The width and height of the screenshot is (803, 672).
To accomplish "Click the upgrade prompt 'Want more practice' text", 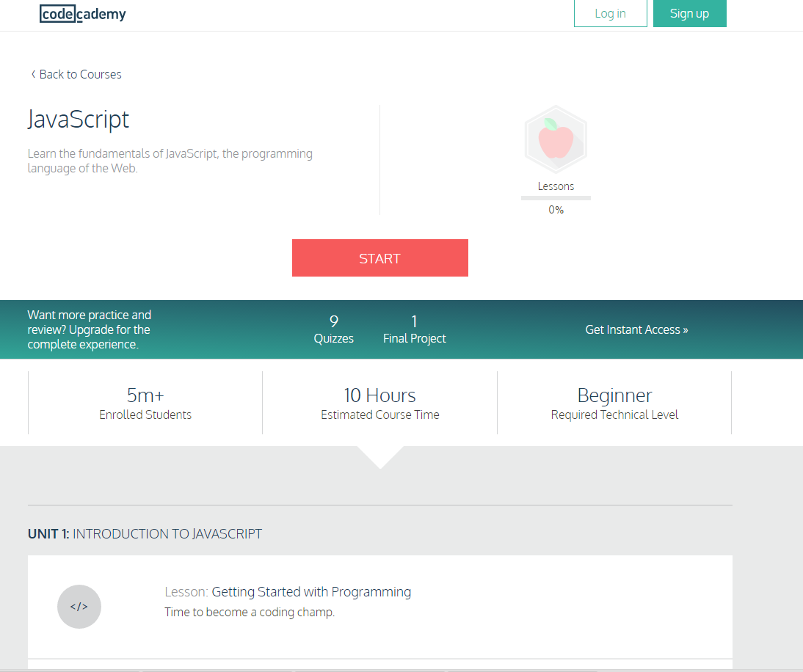I will [x=89, y=329].
